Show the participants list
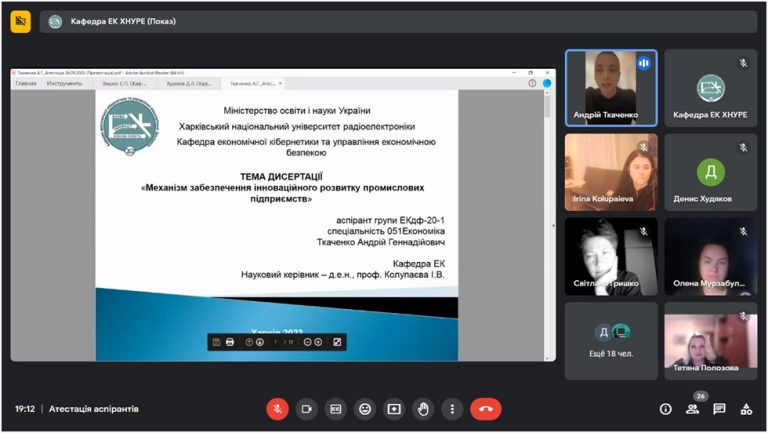 (x=693, y=409)
